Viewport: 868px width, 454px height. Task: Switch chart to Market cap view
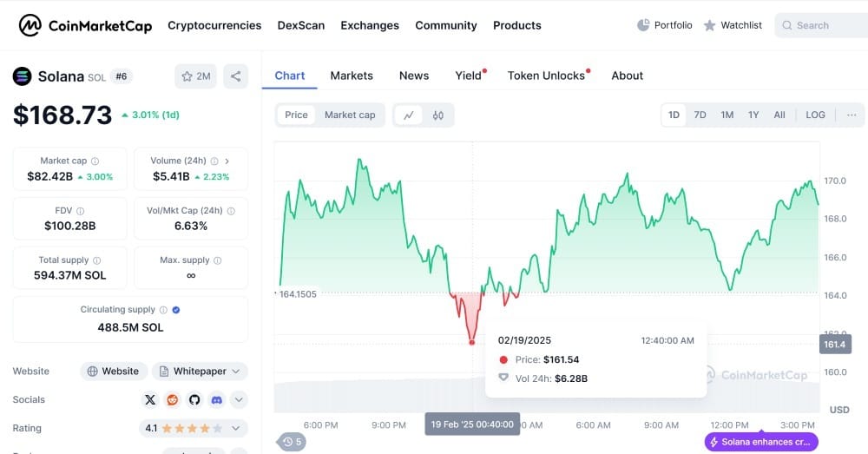[350, 115]
